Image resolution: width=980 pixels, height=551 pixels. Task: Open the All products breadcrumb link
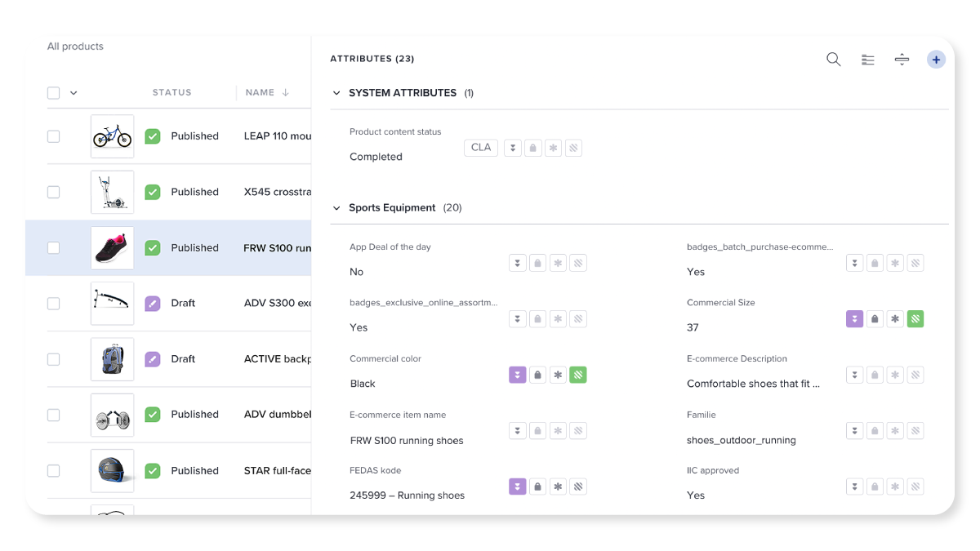(x=75, y=47)
